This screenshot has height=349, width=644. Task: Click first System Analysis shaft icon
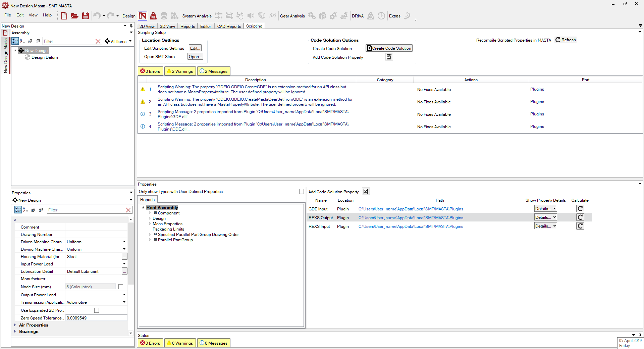click(x=219, y=16)
